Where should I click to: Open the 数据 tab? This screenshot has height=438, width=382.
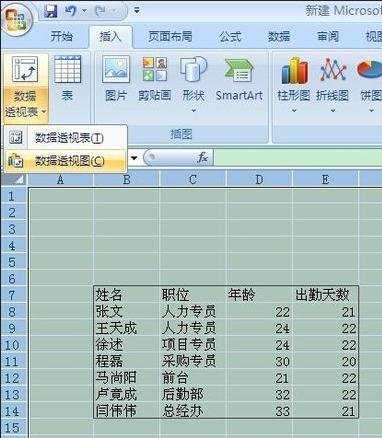pos(279,36)
